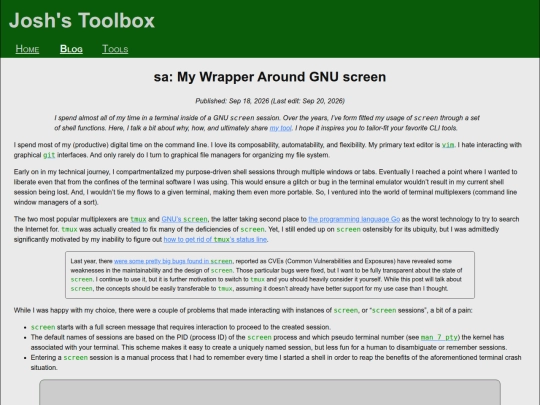Follow the 'my tool' link
Image resolution: width=540 pixels, height=405 pixels.
click(x=280, y=128)
